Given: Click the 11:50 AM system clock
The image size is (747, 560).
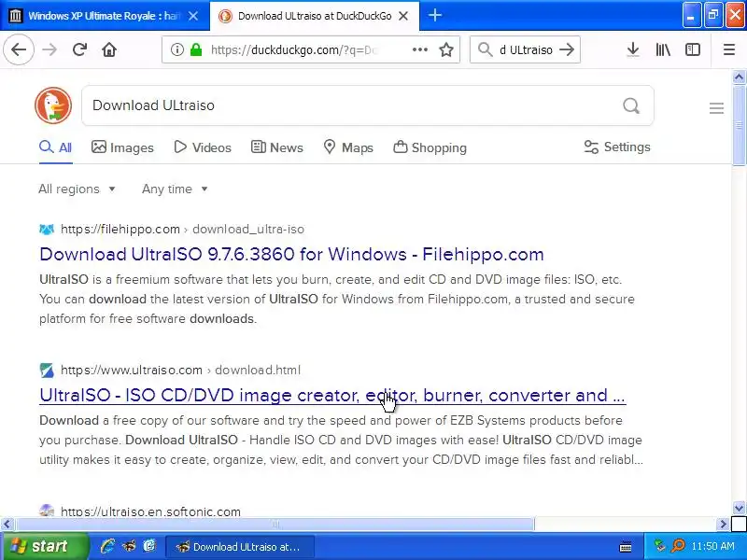Looking at the screenshot, I should (x=712, y=546).
